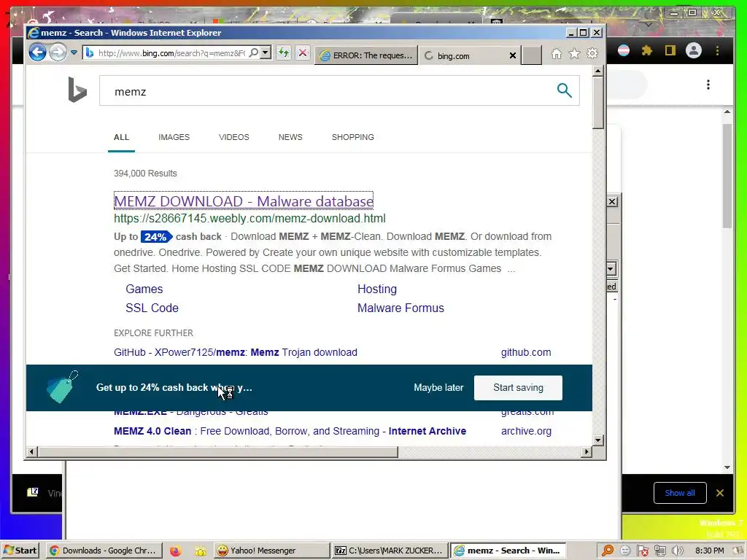Click the Action Center flag tray icon
This screenshot has width=747, height=560.
[642, 551]
